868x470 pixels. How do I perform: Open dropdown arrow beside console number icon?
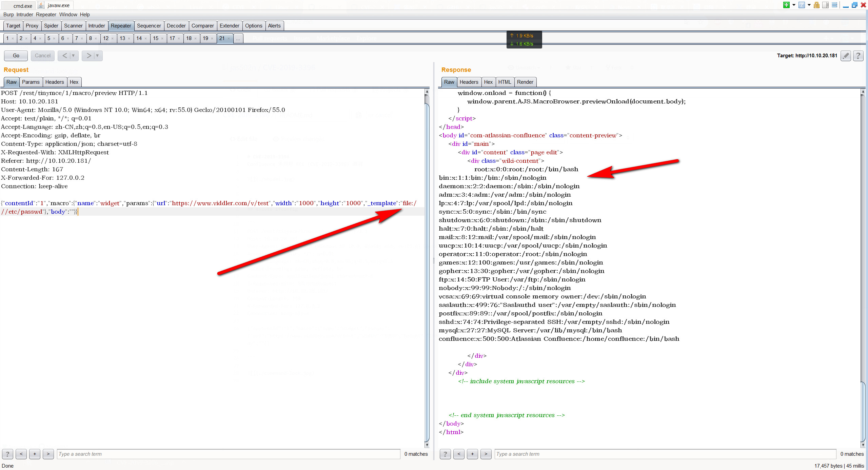pos(809,5)
